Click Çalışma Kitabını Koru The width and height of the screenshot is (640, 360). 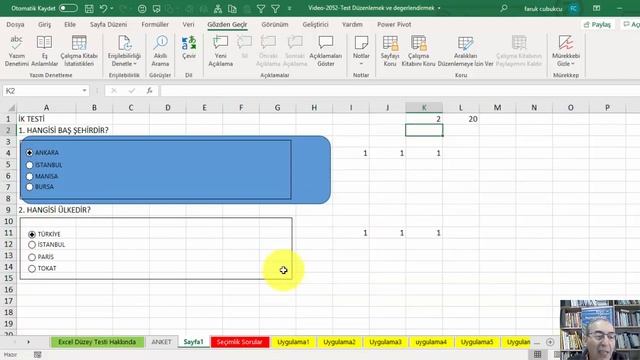click(418, 51)
